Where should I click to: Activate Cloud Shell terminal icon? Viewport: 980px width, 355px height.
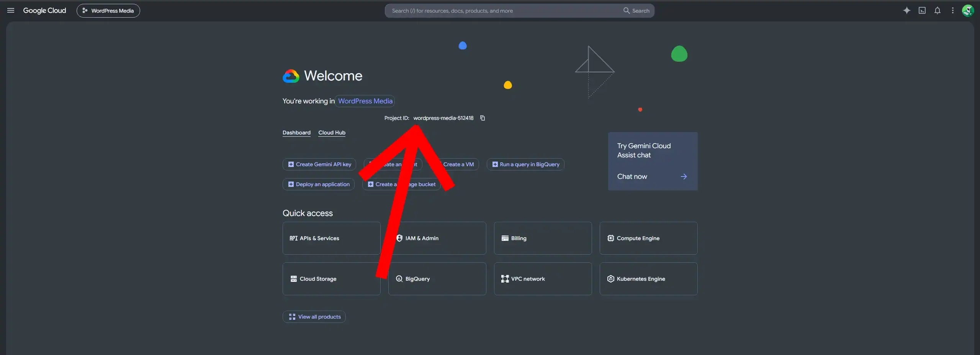pyautogui.click(x=922, y=11)
